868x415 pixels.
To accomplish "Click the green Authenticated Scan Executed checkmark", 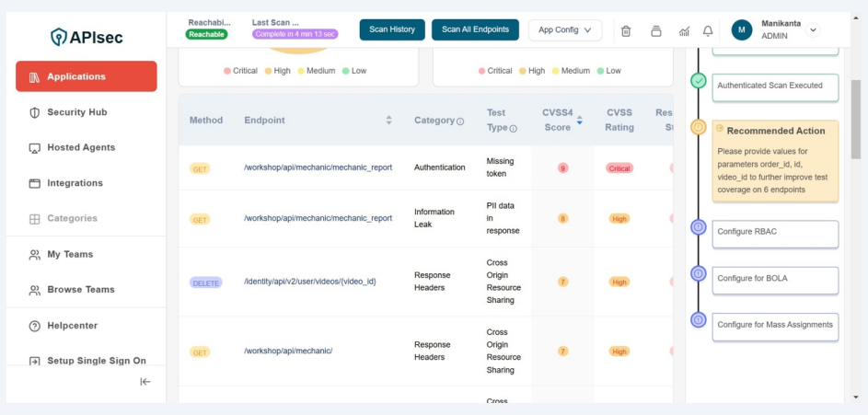I will [699, 81].
